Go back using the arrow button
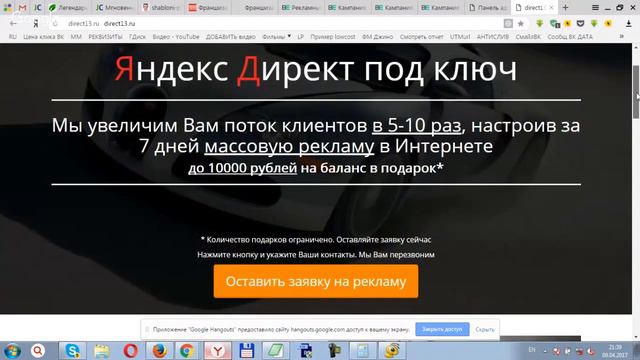This screenshot has height=360, width=640. point(13,24)
